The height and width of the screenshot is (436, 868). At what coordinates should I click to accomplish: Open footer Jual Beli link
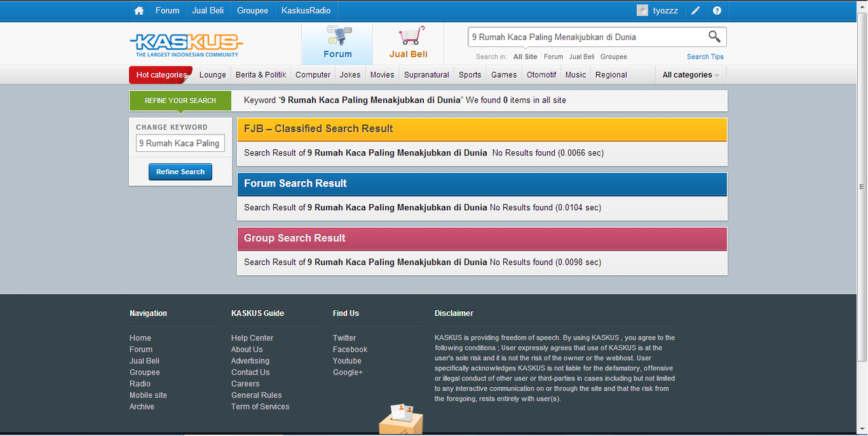tap(144, 361)
